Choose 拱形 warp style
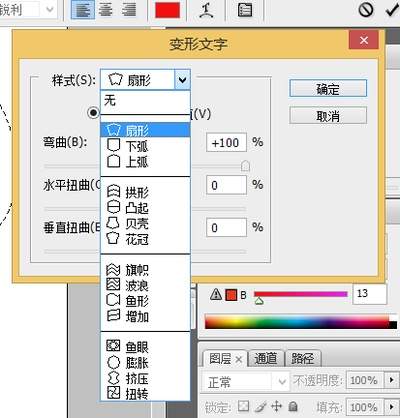This screenshot has width=400, height=418. click(145, 192)
